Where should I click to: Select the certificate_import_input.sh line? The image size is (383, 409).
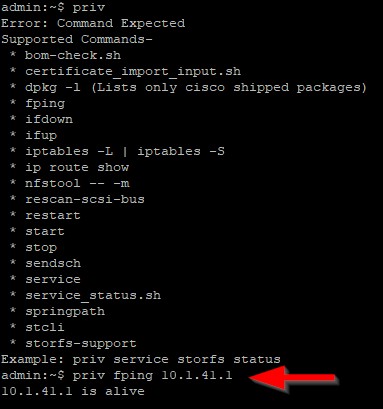tap(133, 72)
